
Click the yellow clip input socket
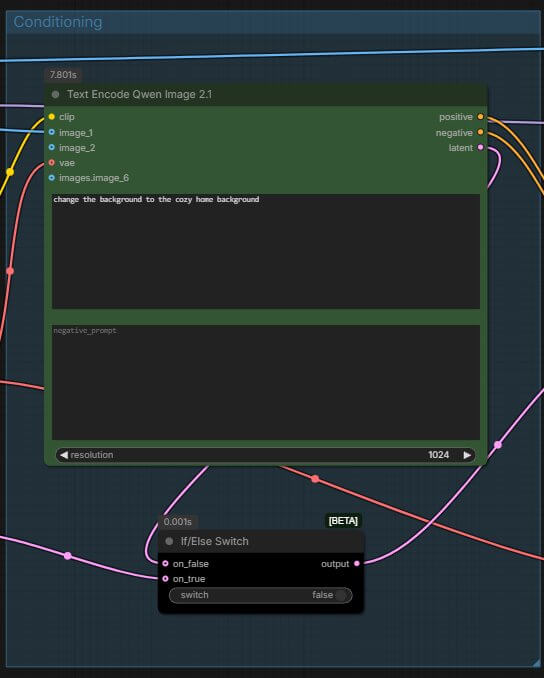click(51, 117)
